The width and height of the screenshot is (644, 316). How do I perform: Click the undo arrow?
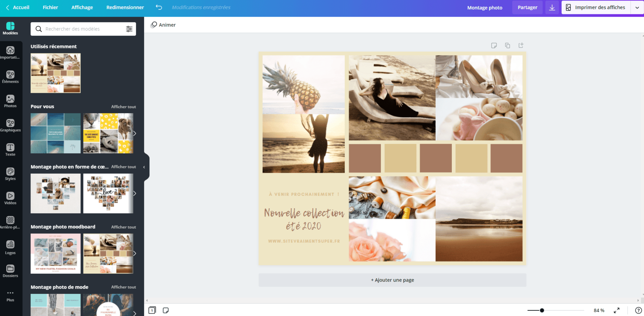159,7
